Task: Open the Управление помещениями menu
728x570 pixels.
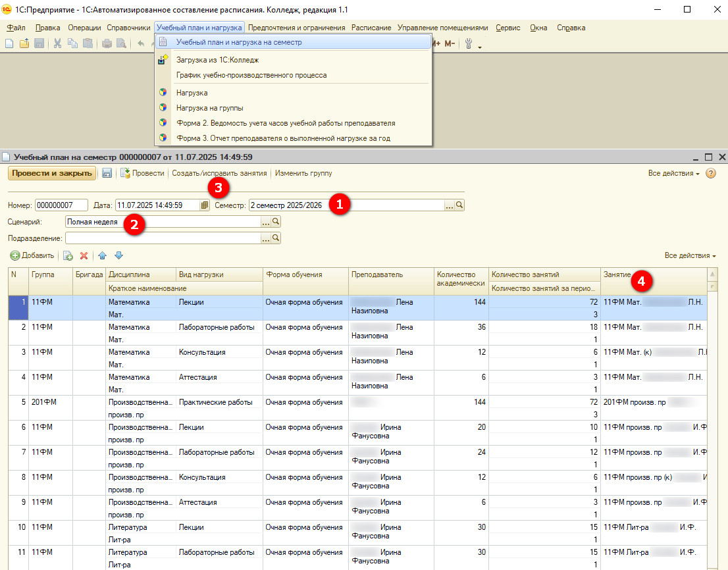Action: 442,28
